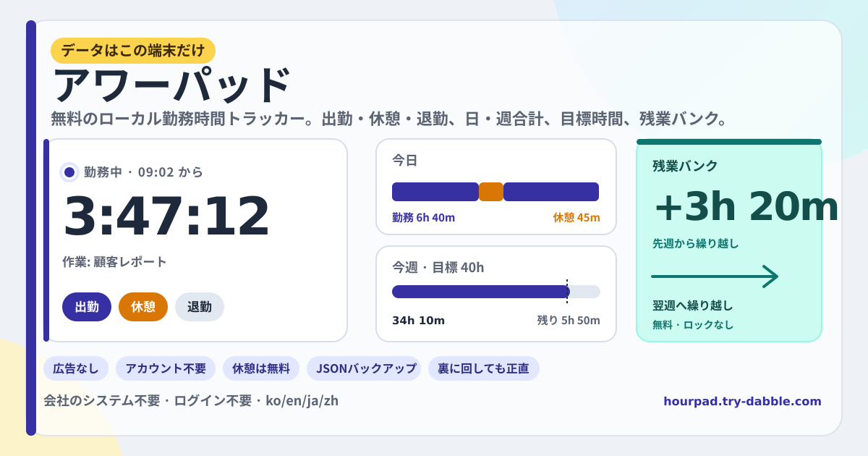Viewport: 868px width, 456px height.
Task: Click the orange 休憩 break button
Action: tap(143, 307)
